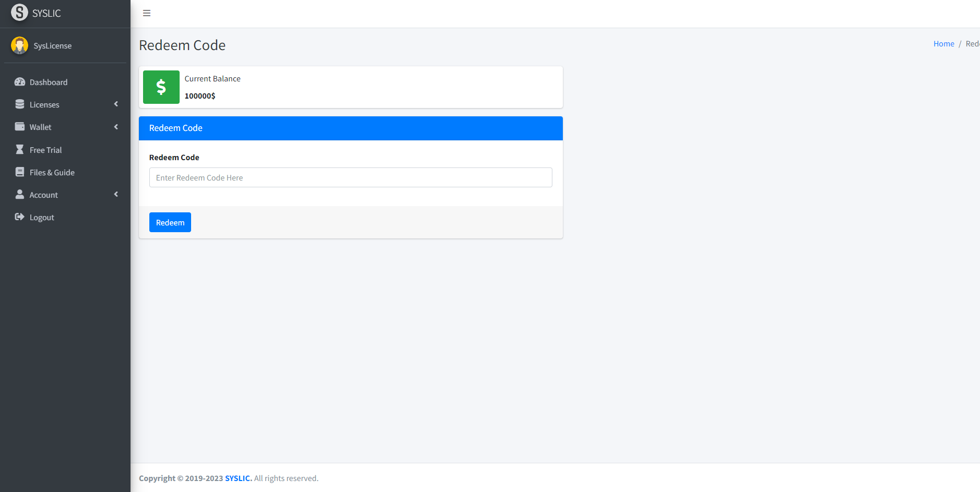Click the Free Trial hourglass icon
This screenshot has width=980, height=492.
(20, 150)
